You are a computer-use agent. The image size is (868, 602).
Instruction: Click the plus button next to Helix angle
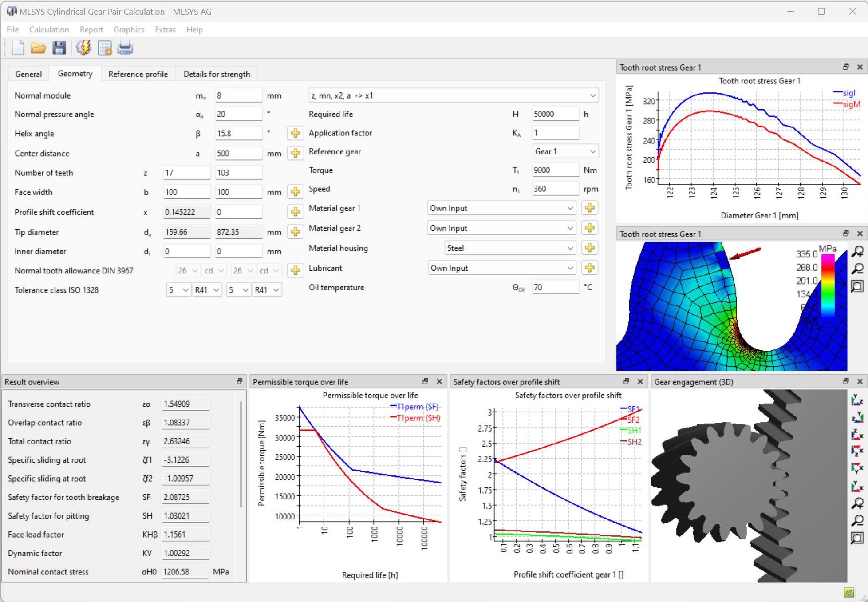(x=295, y=133)
